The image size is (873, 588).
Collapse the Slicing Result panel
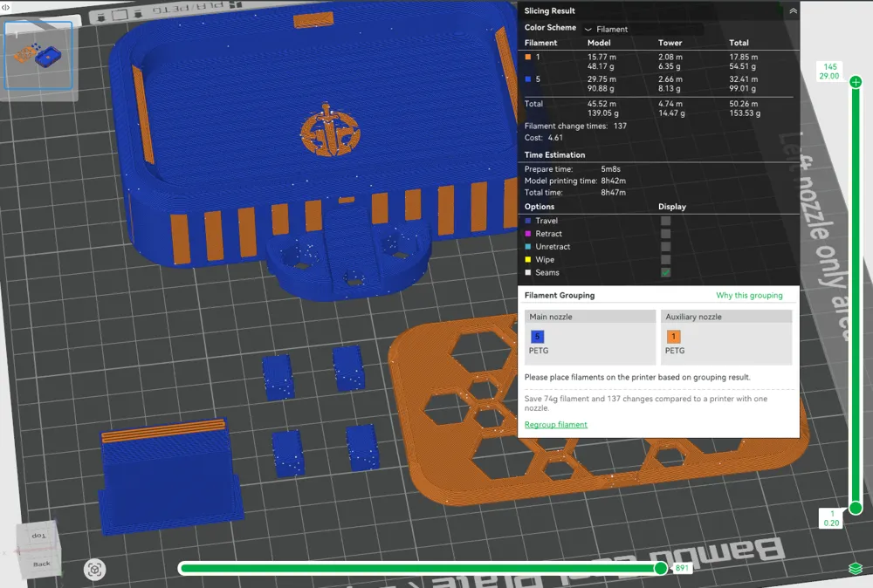pos(793,11)
